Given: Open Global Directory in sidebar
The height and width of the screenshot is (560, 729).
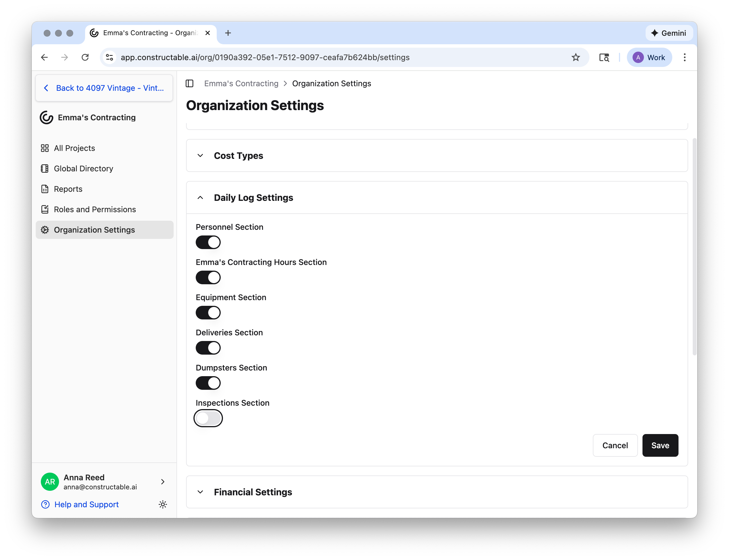Looking at the screenshot, I should click(x=104, y=168).
